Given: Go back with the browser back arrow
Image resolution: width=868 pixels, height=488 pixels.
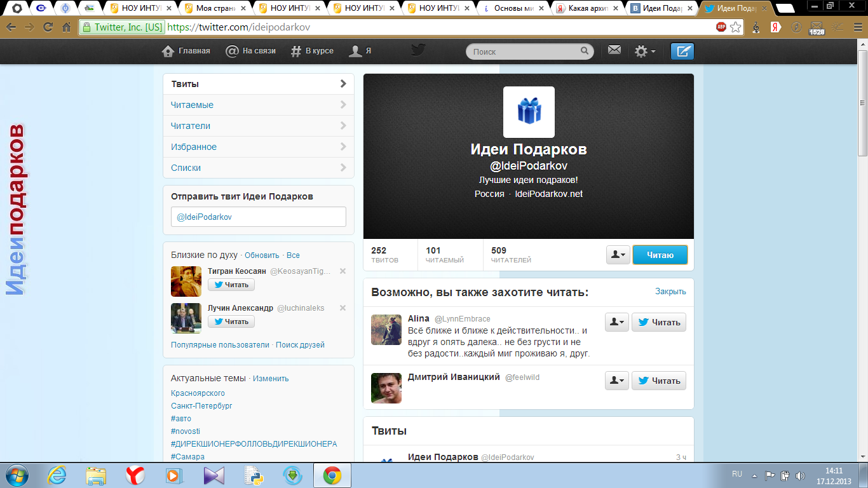Looking at the screenshot, I should pos(11,27).
